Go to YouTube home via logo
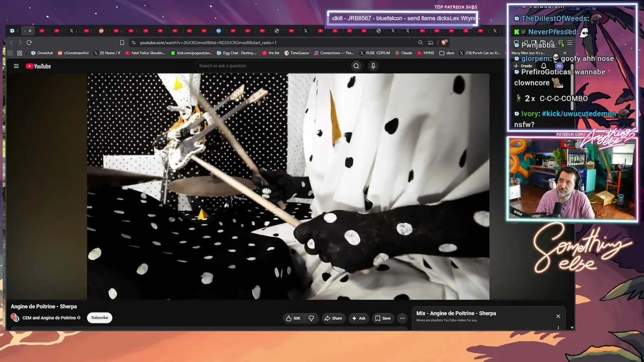 coord(38,66)
